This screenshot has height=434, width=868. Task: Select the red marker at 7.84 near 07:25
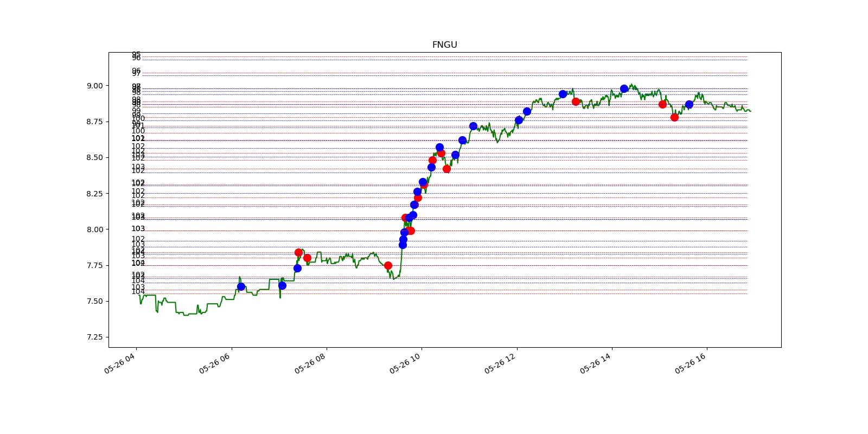[298, 252]
